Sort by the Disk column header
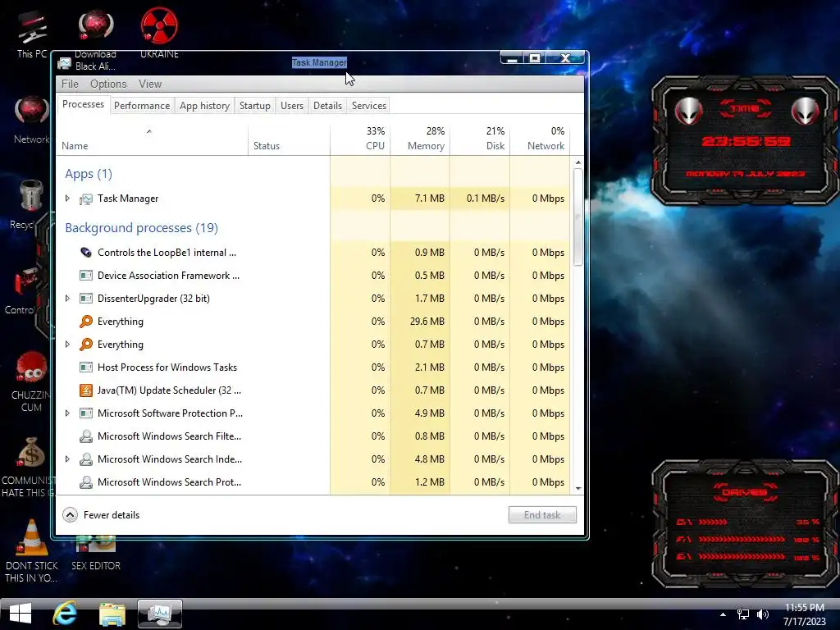The height and width of the screenshot is (630, 840). pos(480,139)
